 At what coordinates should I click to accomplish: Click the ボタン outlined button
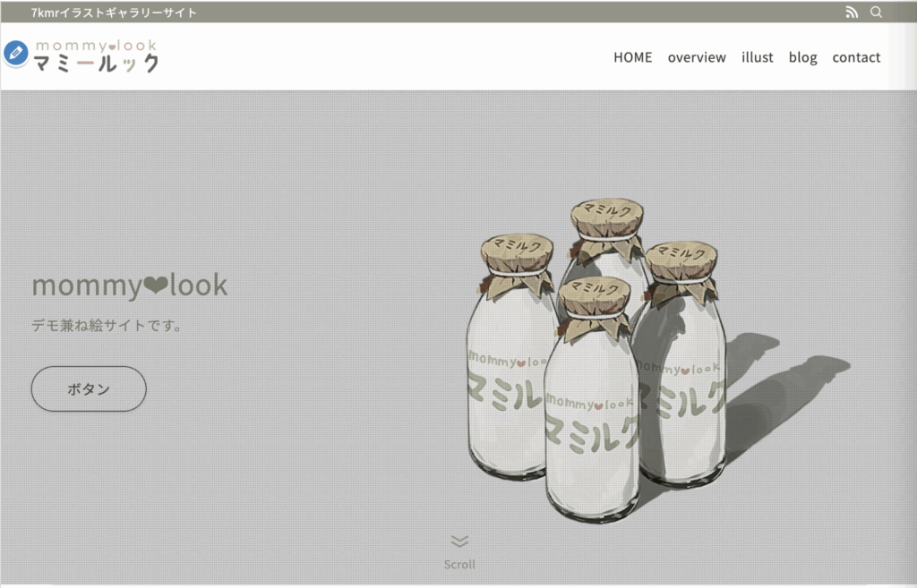point(89,388)
